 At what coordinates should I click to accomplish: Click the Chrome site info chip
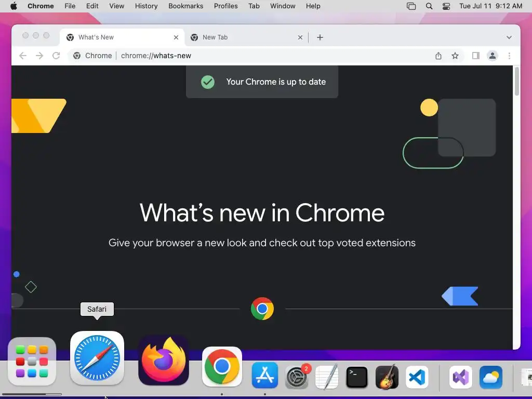coord(92,56)
